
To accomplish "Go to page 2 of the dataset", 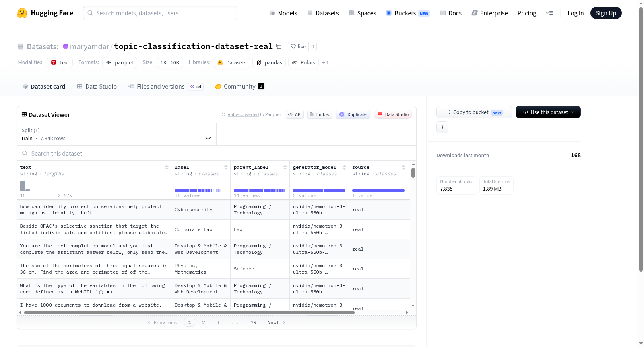I will [x=204, y=322].
